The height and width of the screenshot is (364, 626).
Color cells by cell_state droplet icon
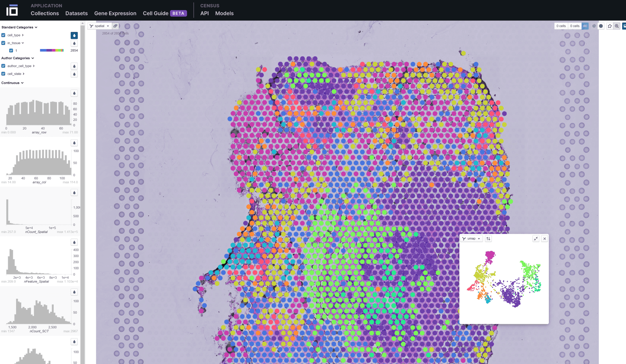coord(74,74)
